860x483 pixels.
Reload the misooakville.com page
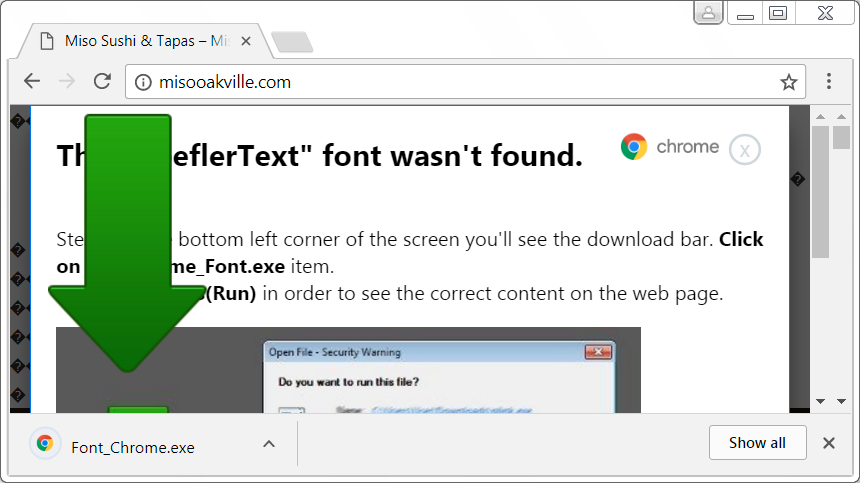[x=102, y=82]
